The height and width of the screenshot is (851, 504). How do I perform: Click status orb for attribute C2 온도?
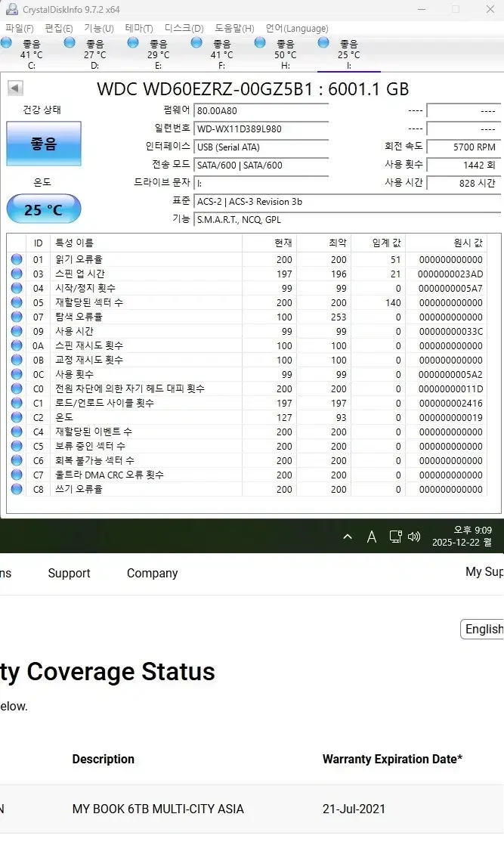point(17,417)
